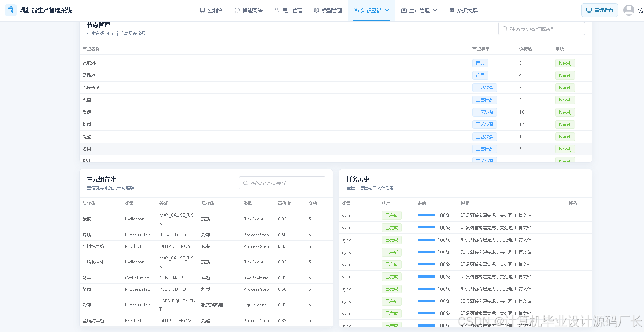This screenshot has width=644, height=332.
Task: Click the node search magnifier icon
Action: point(505,29)
